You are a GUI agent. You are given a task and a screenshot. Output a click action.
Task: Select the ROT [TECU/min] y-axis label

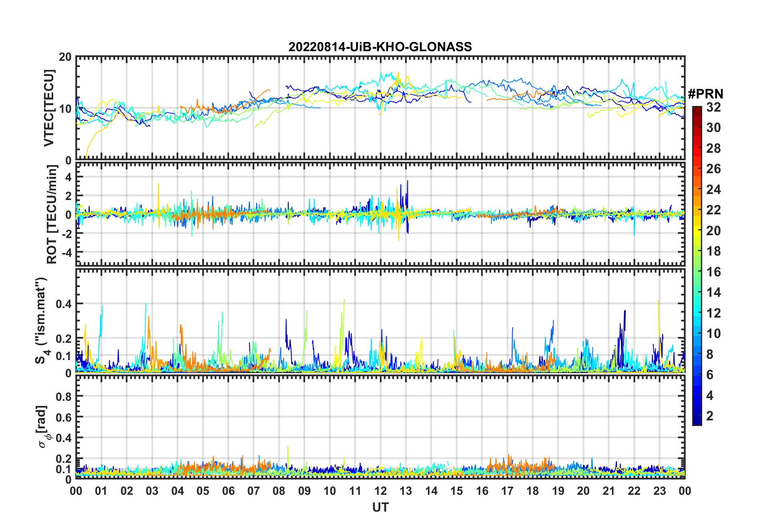[52, 214]
